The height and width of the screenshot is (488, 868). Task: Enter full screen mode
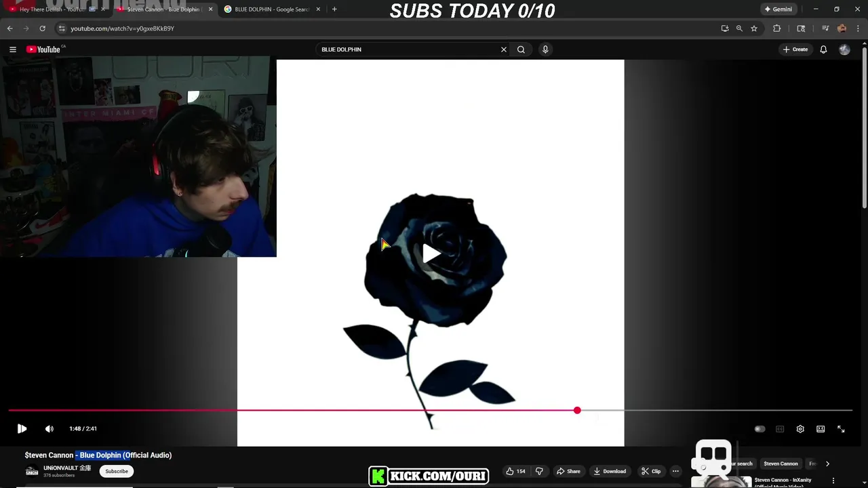[x=841, y=429]
